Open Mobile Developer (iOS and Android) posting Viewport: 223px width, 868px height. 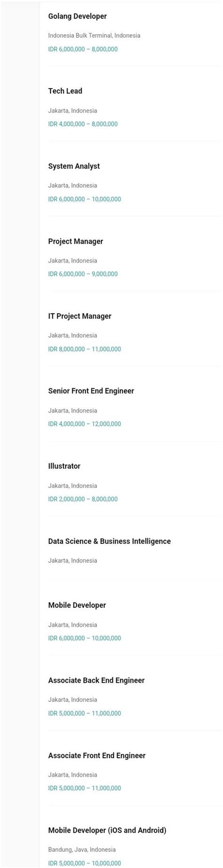[107, 830]
